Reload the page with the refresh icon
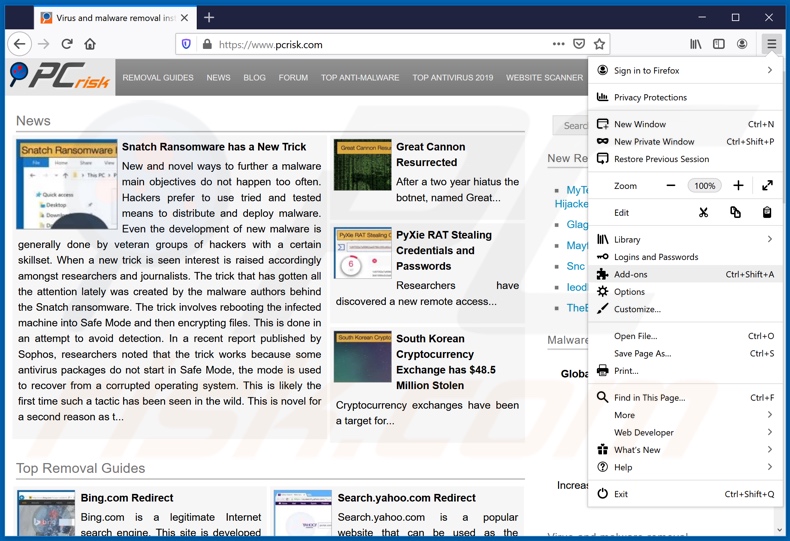This screenshot has height=541, width=790. tap(67, 44)
